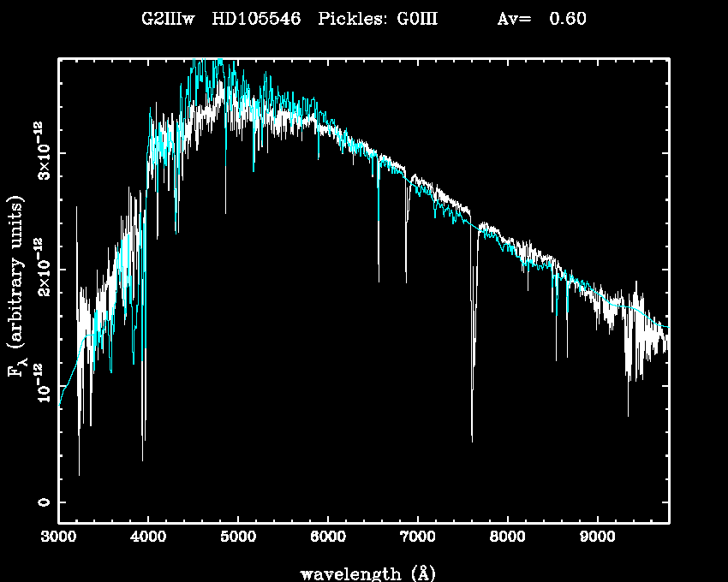Screen dimensions: 728x582
Task: Click the Pickles: G0III template label
Action: (378, 19)
